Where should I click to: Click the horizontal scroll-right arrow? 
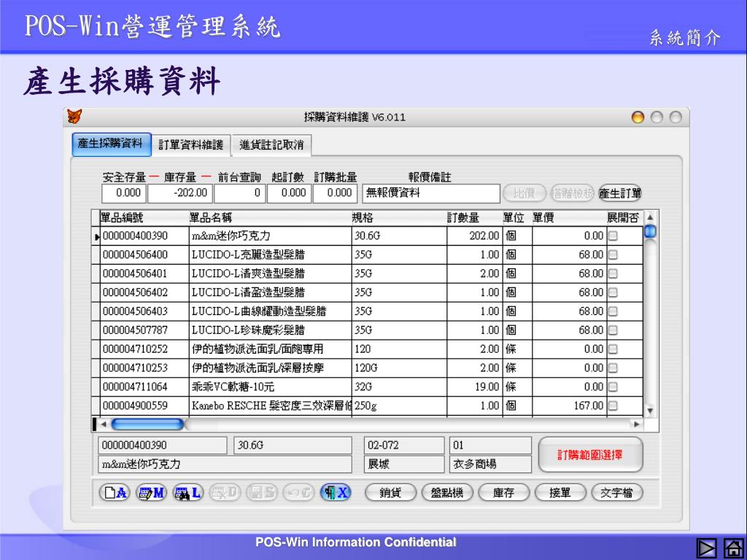click(x=636, y=424)
